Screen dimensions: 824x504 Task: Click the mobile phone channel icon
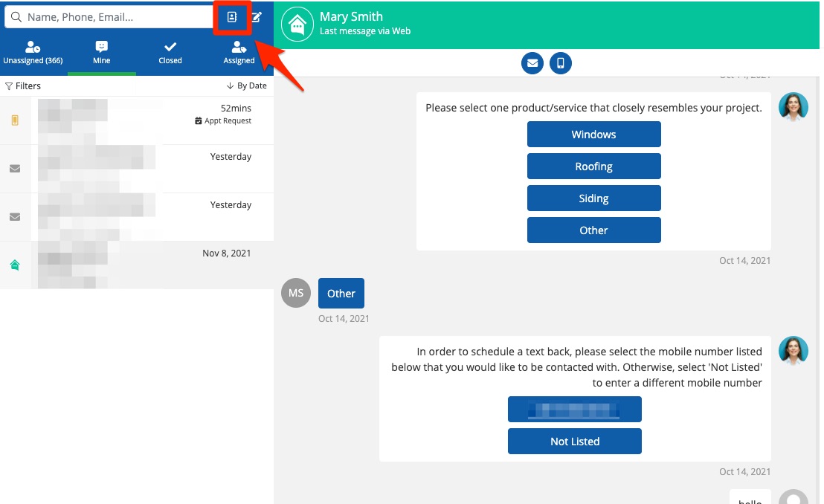(561, 64)
